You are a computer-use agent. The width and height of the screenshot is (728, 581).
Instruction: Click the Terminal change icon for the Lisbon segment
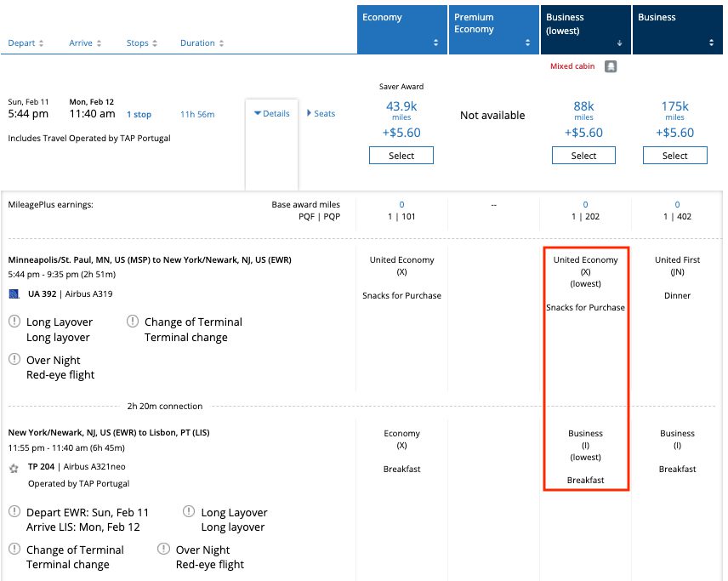click(x=15, y=550)
